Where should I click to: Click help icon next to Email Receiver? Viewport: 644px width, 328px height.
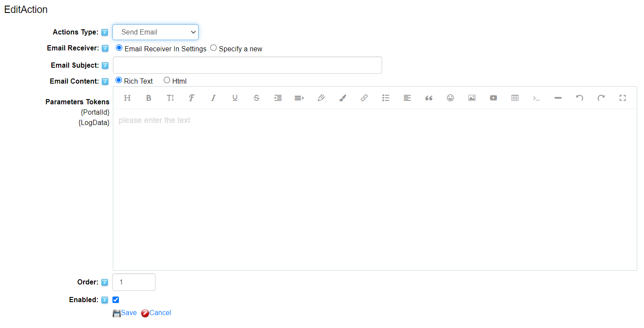[x=105, y=48]
